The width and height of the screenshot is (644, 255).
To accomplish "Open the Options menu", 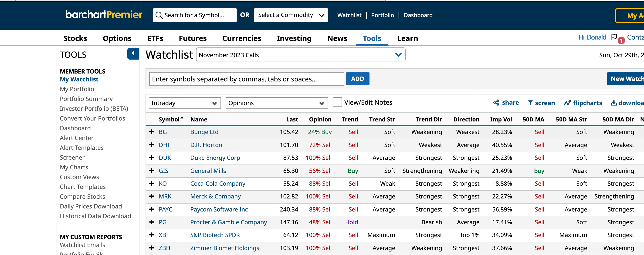I will click(x=117, y=38).
